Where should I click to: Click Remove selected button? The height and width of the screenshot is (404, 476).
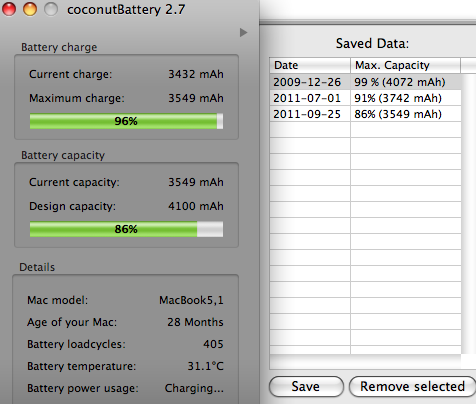pos(412,387)
